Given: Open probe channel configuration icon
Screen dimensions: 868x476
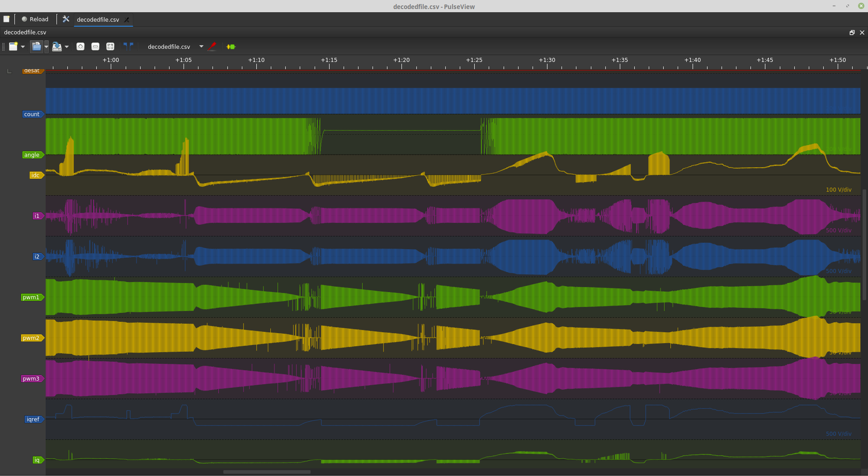Looking at the screenshot, I should pyautogui.click(x=212, y=47).
